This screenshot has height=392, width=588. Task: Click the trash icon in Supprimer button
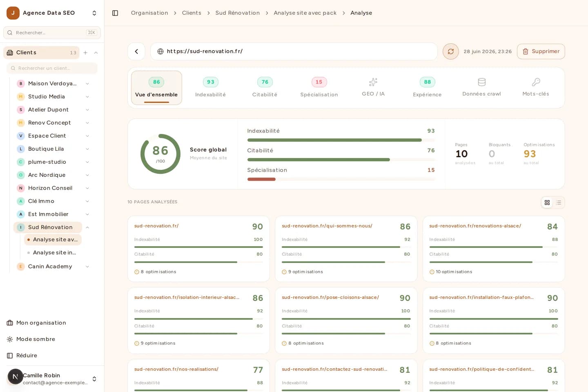click(x=526, y=51)
